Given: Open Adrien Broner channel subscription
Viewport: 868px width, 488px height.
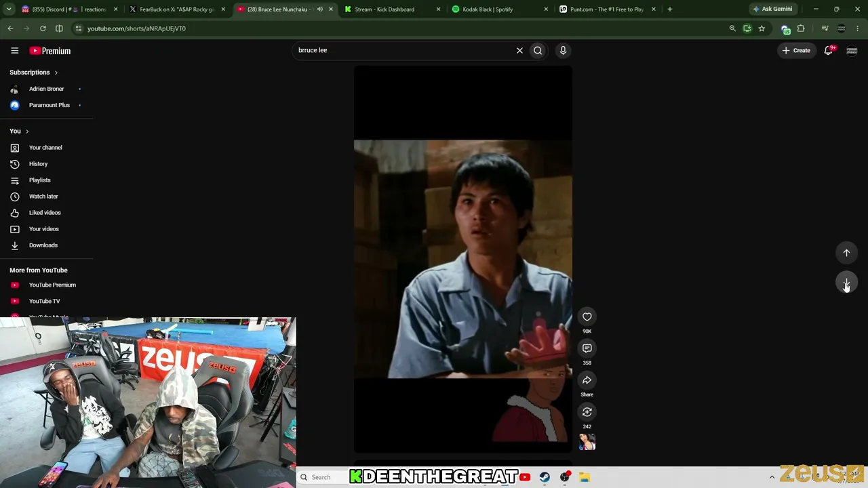Looking at the screenshot, I should point(46,89).
